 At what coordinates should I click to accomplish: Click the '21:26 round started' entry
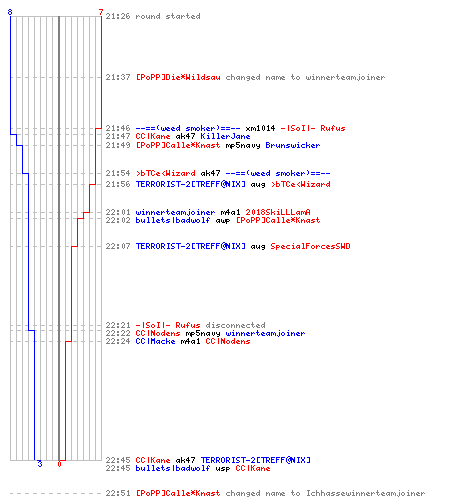pos(153,16)
